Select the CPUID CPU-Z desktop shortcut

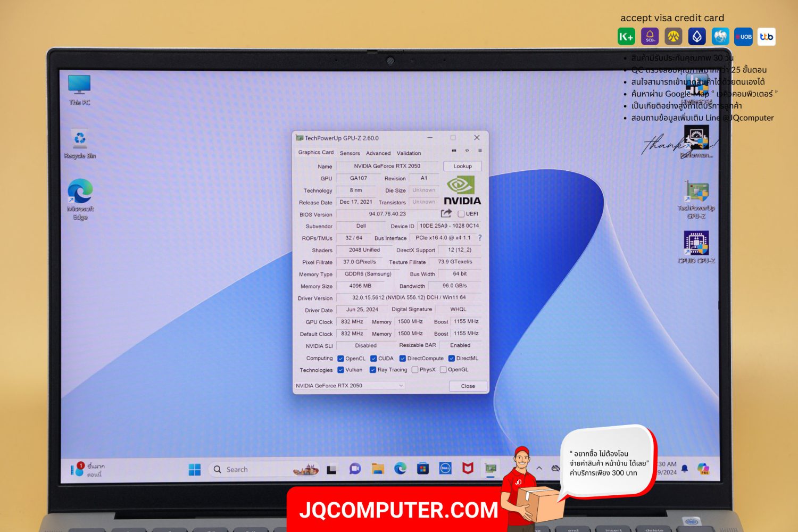(696, 247)
